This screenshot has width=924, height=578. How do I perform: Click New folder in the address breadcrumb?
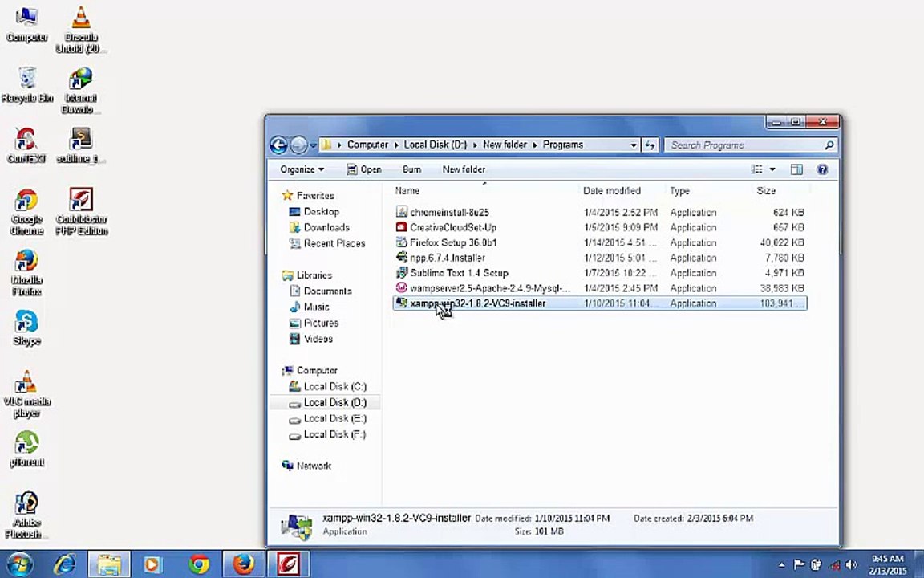click(x=504, y=144)
